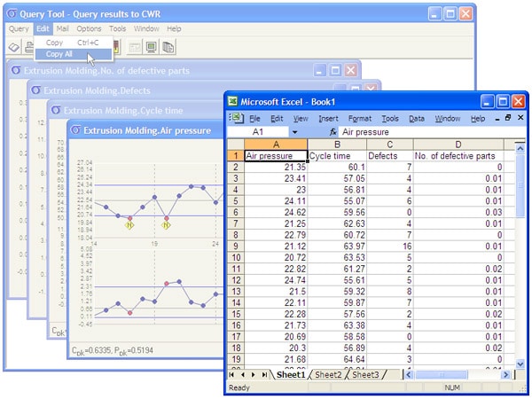The image size is (532, 399).
Task: Choose Copy in the Edit dropdown
Action: 55,42
